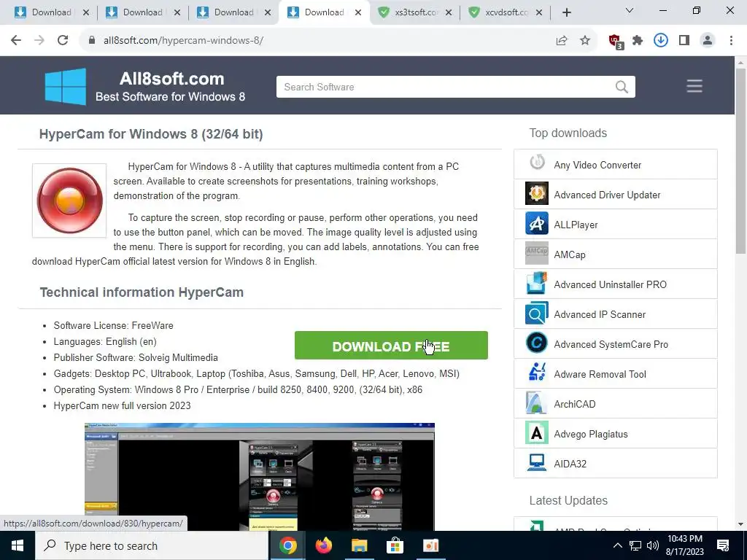
Task: Click the AMCap icon
Action: [x=537, y=253]
